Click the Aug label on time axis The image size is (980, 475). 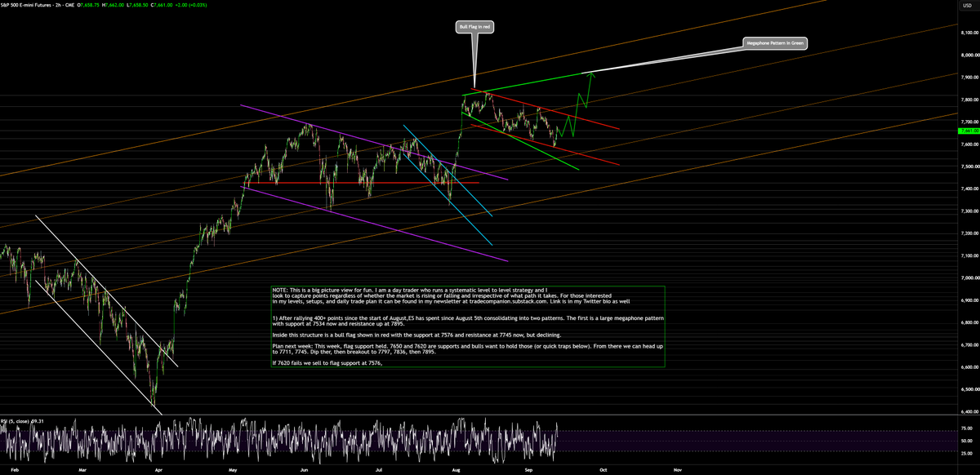[x=455, y=470]
